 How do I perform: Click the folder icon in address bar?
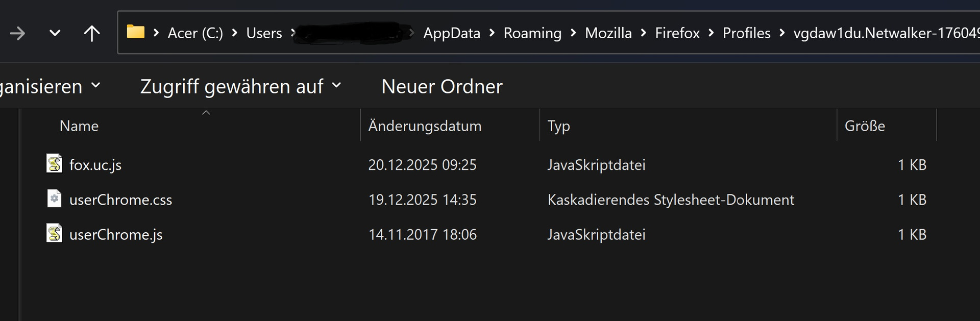[x=135, y=32]
